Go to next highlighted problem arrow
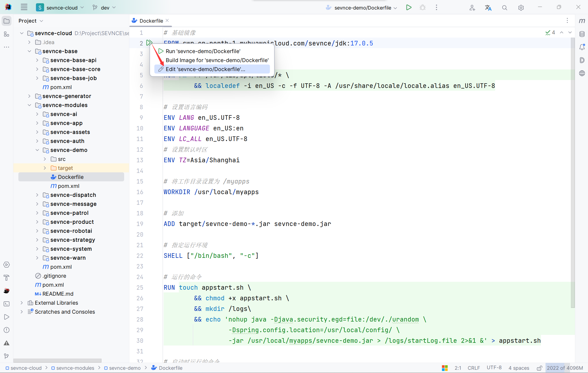588x373 pixels. pos(570,33)
